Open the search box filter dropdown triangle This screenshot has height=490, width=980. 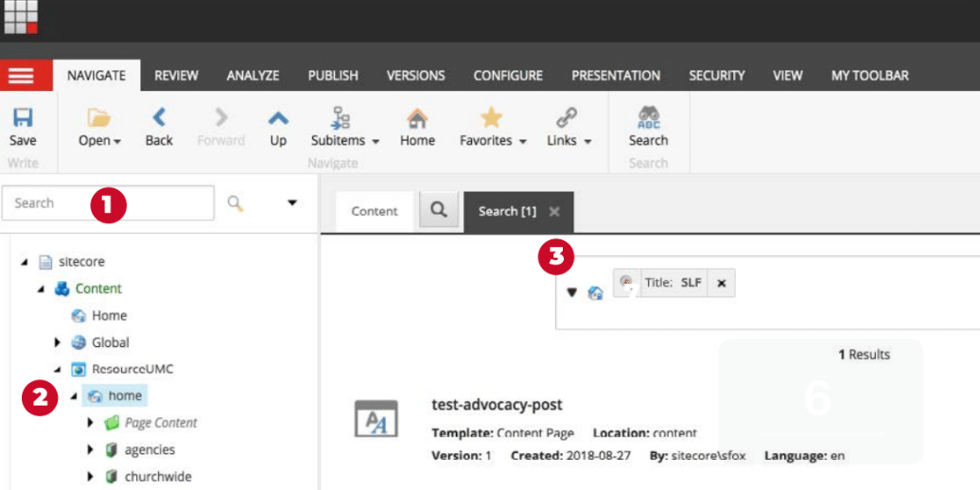(571, 292)
